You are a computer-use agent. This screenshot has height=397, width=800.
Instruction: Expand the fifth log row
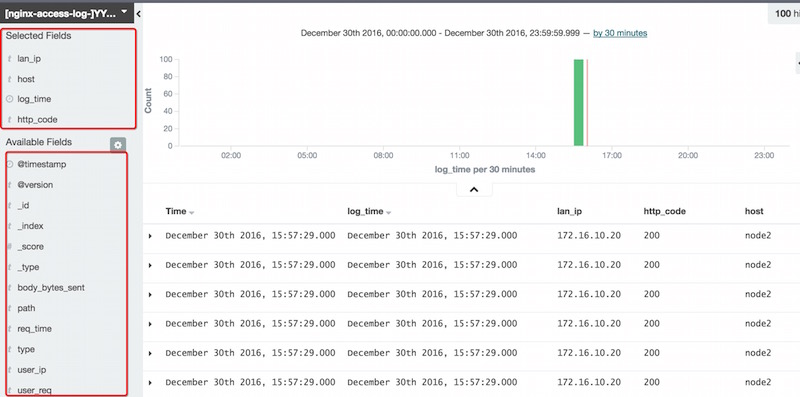pyautogui.click(x=150, y=353)
